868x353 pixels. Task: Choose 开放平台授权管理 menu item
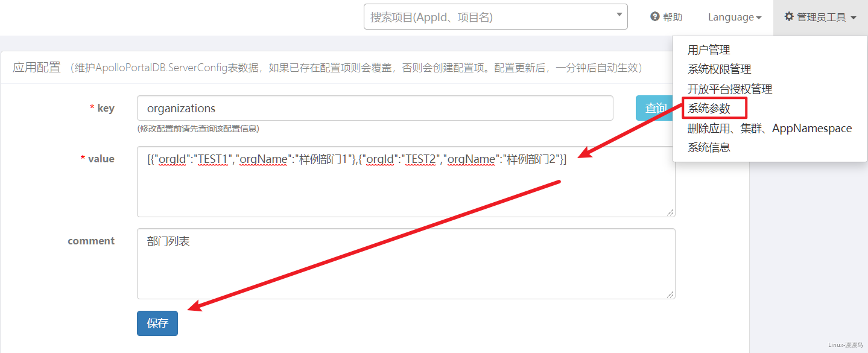pyautogui.click(x=730, y=89)
